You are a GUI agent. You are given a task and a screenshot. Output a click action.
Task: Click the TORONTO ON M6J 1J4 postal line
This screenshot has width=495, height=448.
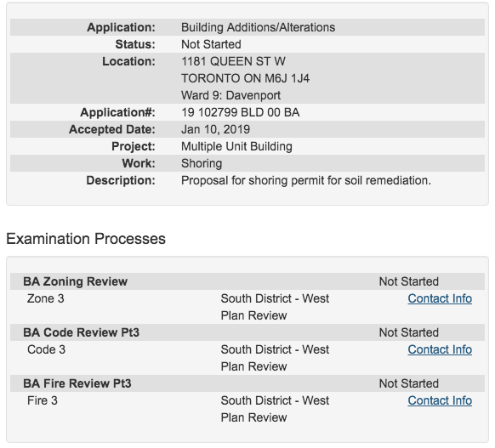[x=245, y=78]
